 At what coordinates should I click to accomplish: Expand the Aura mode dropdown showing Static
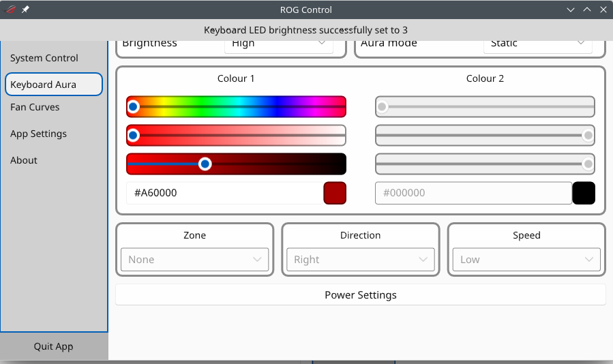tap(537, 44)
